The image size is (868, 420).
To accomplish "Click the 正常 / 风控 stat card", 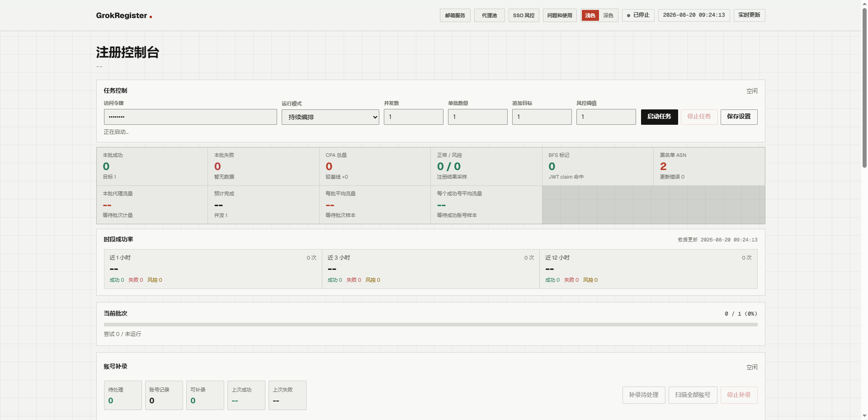I will [x=486, y=166].
